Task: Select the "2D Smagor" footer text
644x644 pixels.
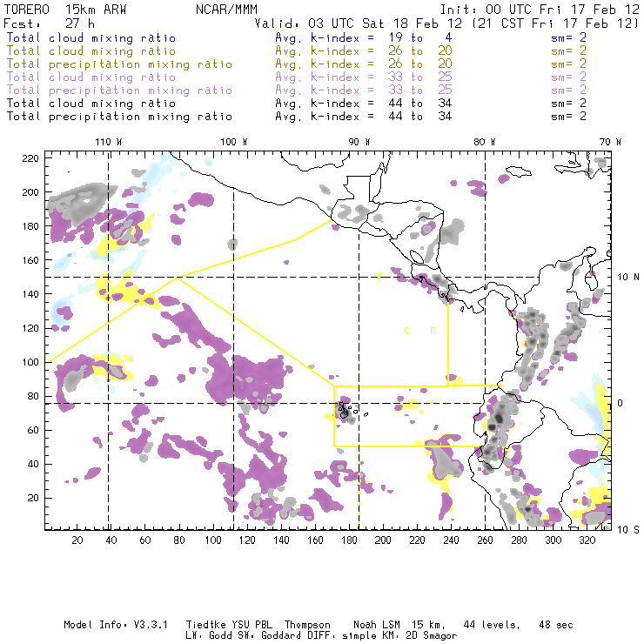Action: tap(432, 636)
